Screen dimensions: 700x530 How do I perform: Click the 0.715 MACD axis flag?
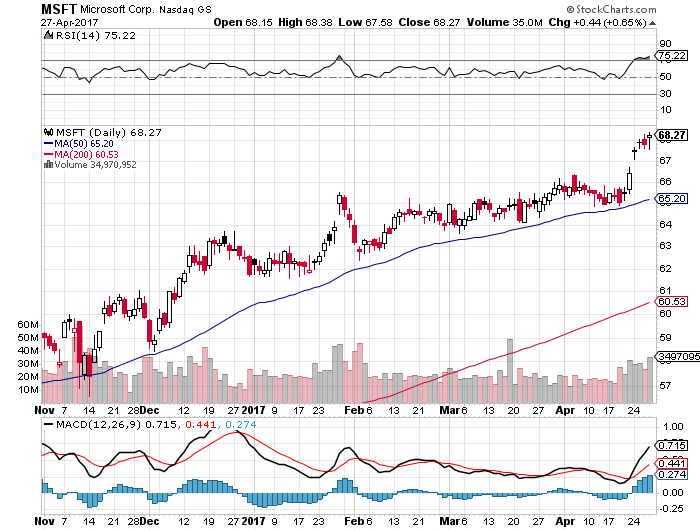click(x=671, y=446)
